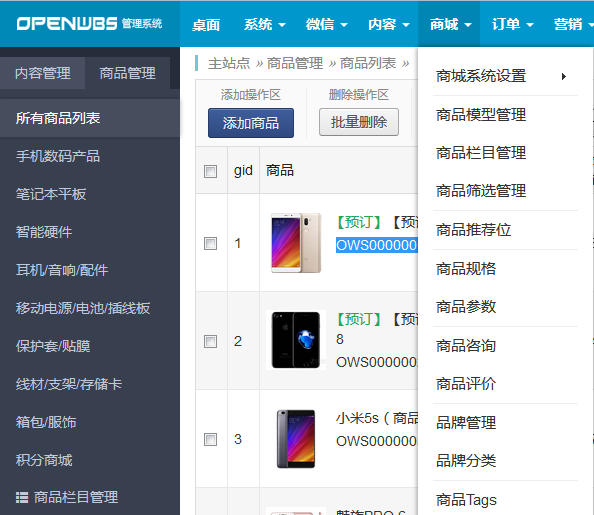Go to 桌面 in the top navigation

(x=206, y=25)
